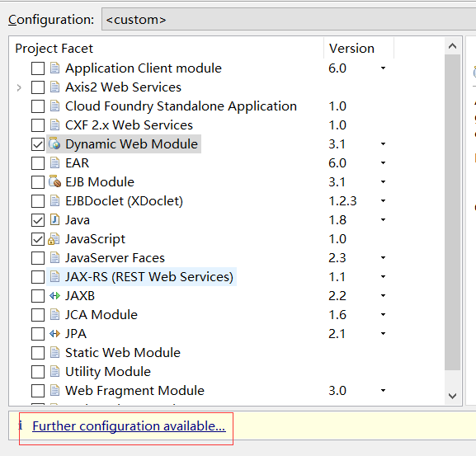Image resolution: width=476 pixels, height=456 pixels.
Task: Click the EJBDoclet (XDoclet) facet icon
Action: pyautogui.click(x=54, y=201)
